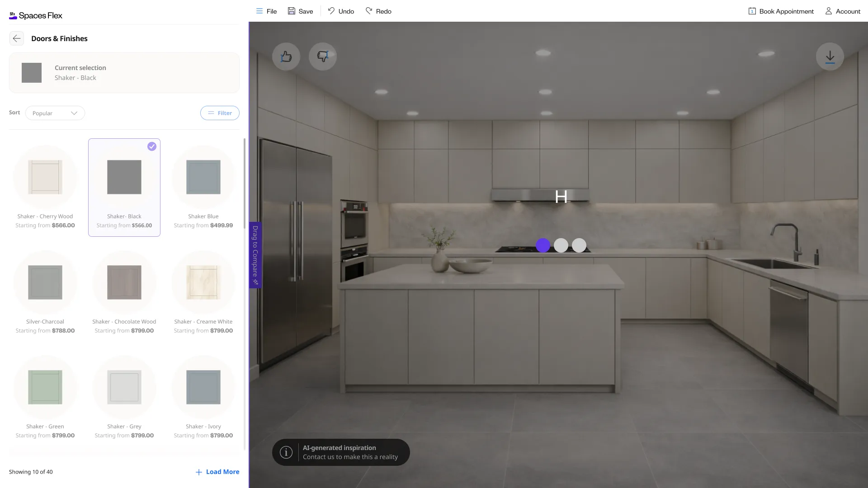This screenshot has width=868, height=488.
Task: Click the Spaces Flex logo
Action: pos(36,15)
